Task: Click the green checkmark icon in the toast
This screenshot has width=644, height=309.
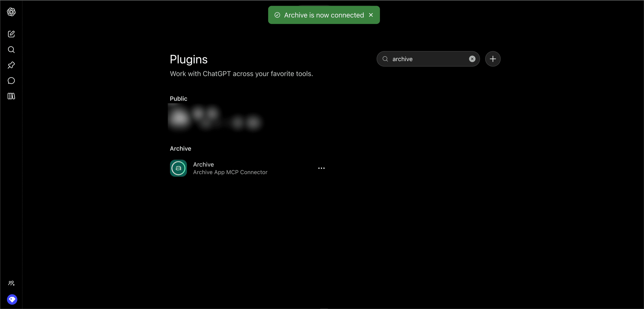Action: point(277,15)
